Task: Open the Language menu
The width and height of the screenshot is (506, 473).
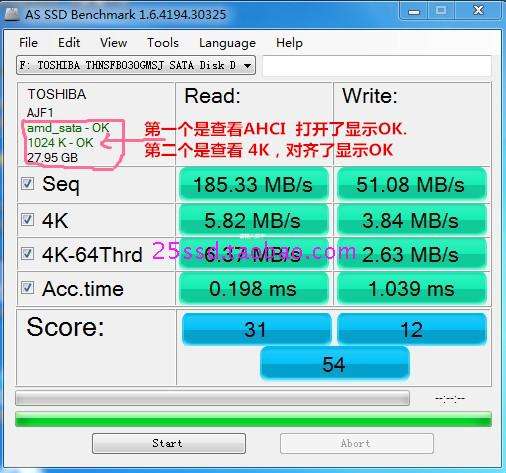Action: click(x=228, y=43)
